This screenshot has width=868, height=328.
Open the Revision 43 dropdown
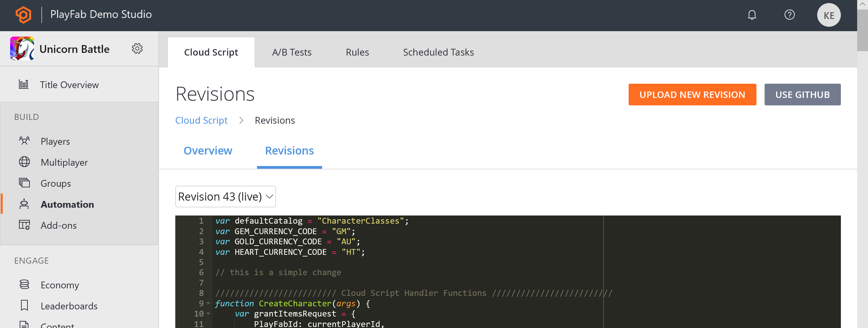tap(225, 197)
